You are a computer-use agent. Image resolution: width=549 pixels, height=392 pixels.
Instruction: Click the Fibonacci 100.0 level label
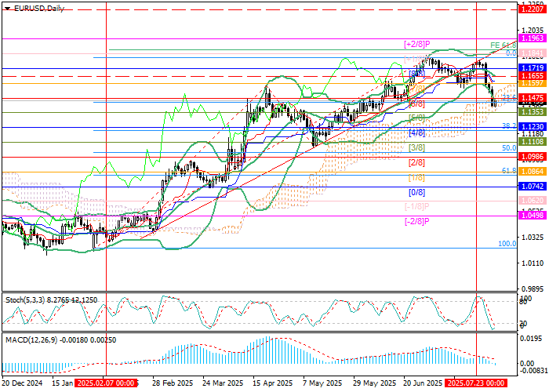click(507, 244)
